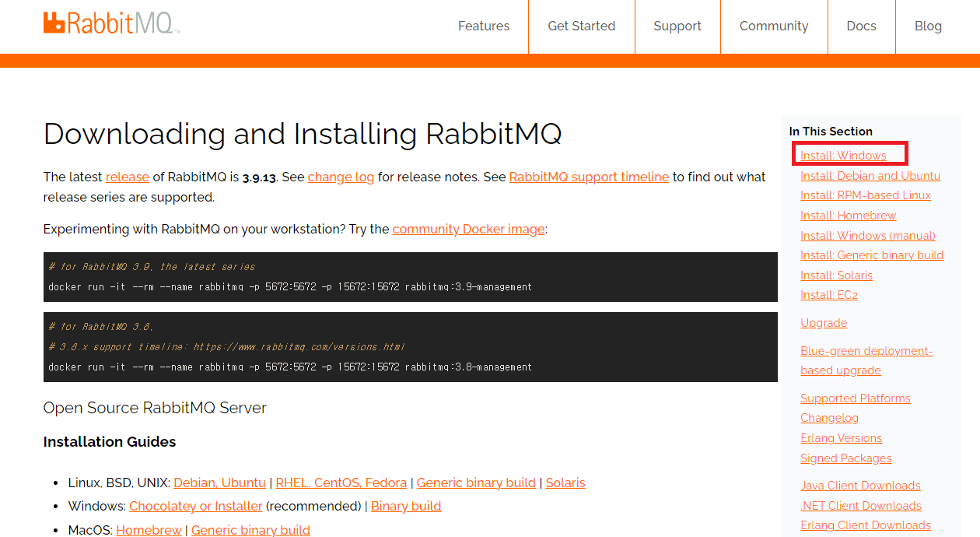Open the 'change log' link
The height and width of the screenshot is (537, 980).
(x=341, y=177)
